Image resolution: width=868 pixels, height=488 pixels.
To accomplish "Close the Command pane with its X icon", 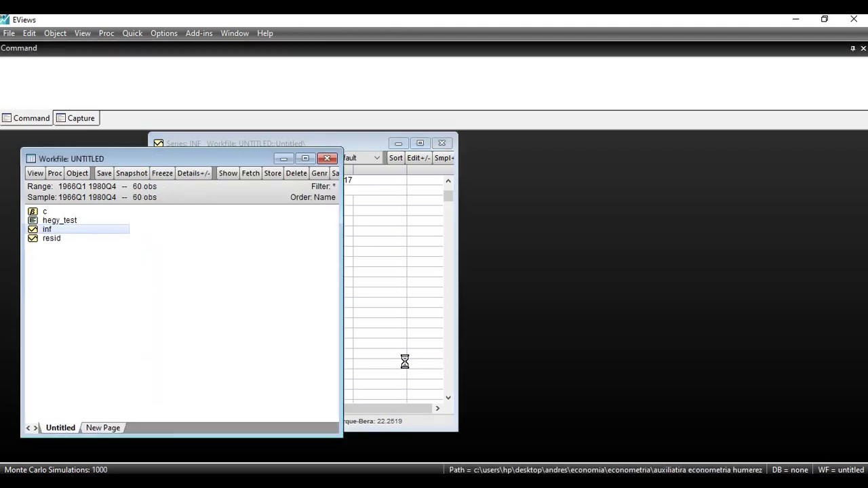I will [863, 48].
